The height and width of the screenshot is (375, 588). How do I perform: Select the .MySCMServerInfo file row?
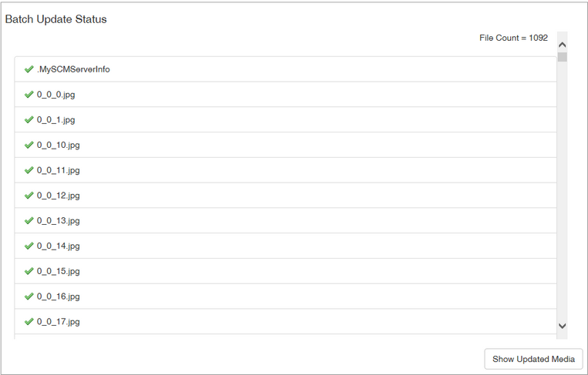(285, 69)
